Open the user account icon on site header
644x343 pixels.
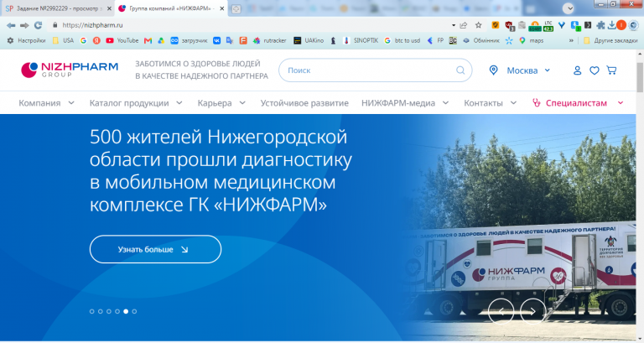pyautogui.click(x=577, y=70)
